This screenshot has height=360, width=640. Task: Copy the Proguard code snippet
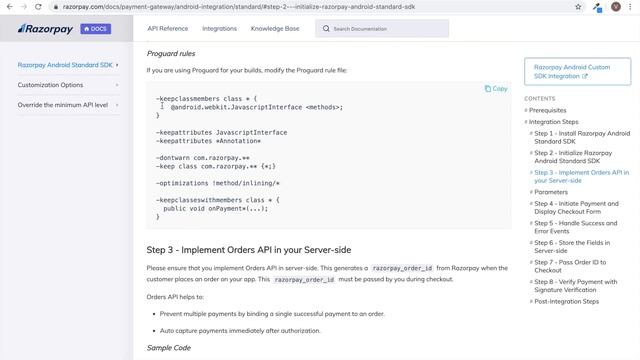[x=496, y=89]
